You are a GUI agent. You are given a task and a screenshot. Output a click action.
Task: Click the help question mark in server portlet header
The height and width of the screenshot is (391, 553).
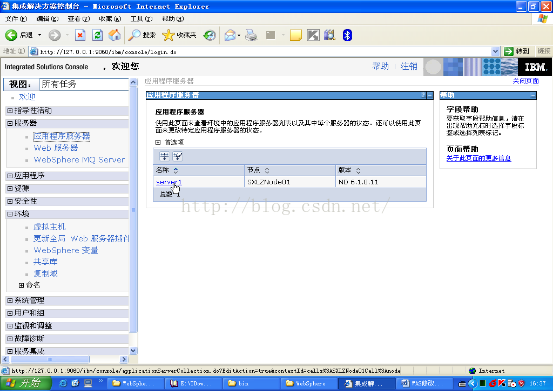(424, 95)
